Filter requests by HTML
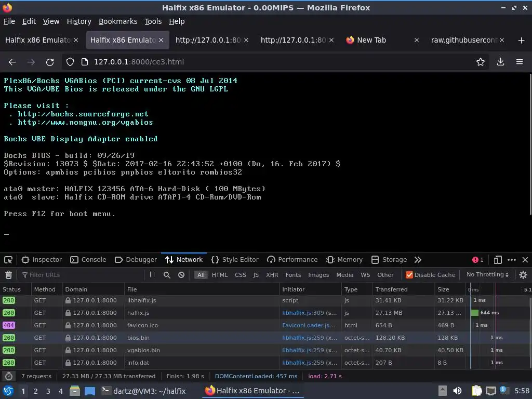 coord(220,275)
